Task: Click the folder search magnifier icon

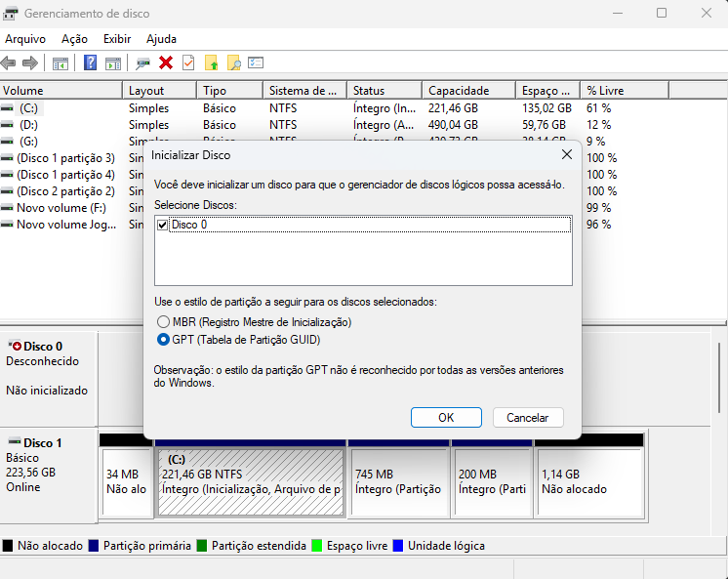Action: click(234, 62)
